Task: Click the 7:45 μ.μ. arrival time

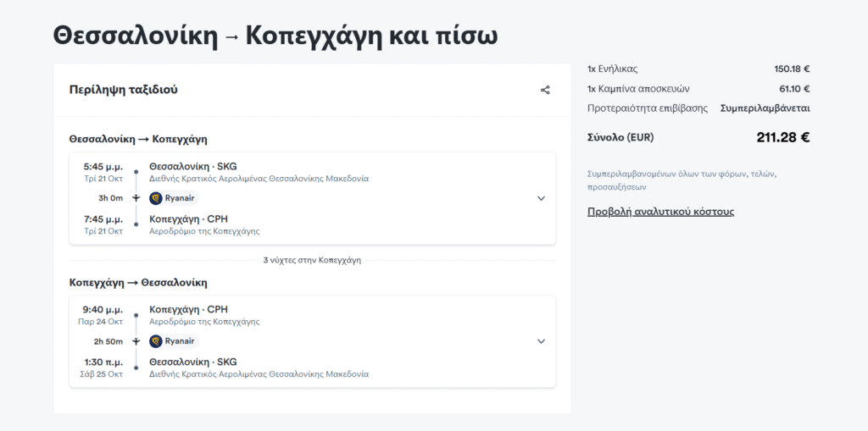Action: click(x=103, y=219)
